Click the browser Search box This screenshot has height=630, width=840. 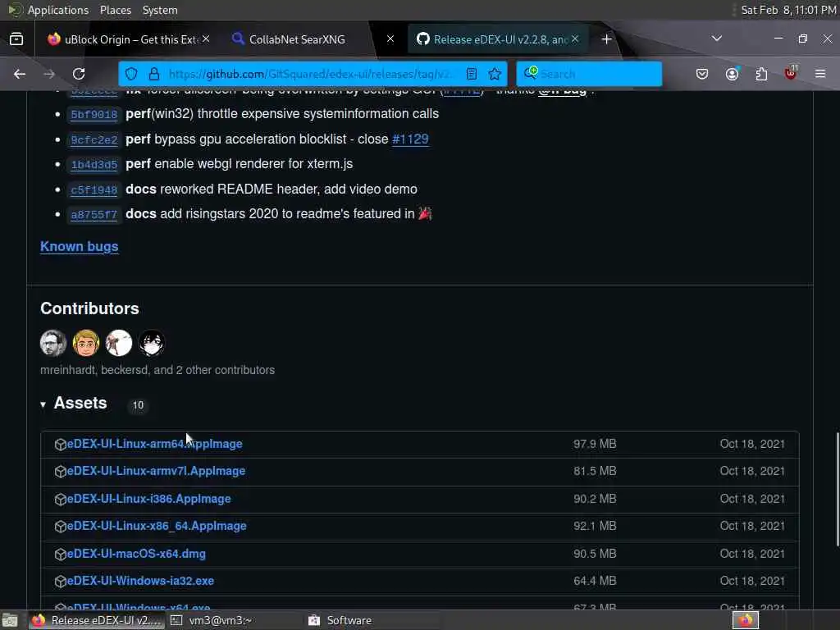589,74
